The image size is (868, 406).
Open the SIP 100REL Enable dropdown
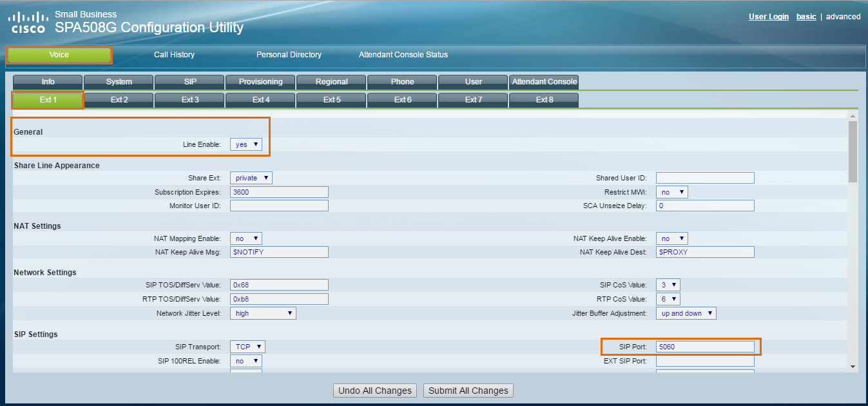click(246, 361)
